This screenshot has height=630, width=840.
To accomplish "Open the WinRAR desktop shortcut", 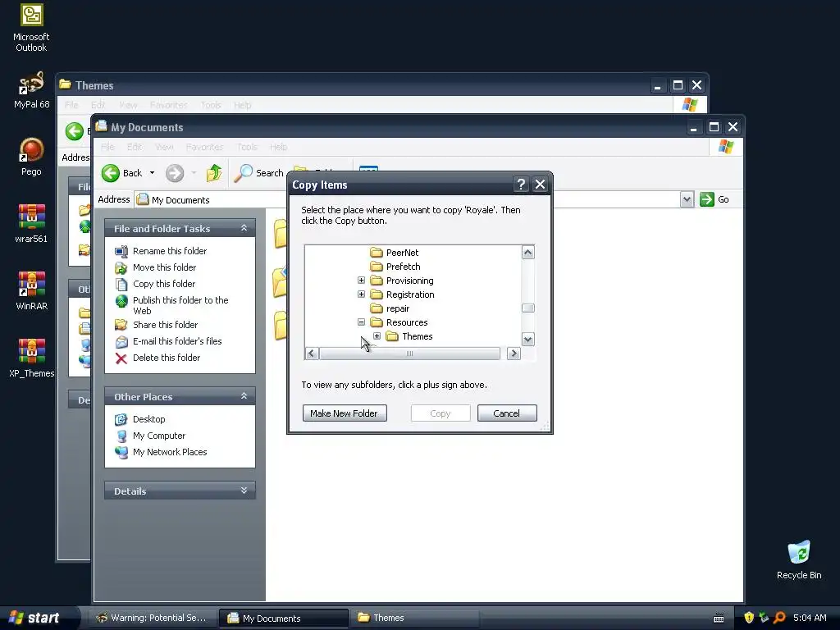I will [31, 291].
